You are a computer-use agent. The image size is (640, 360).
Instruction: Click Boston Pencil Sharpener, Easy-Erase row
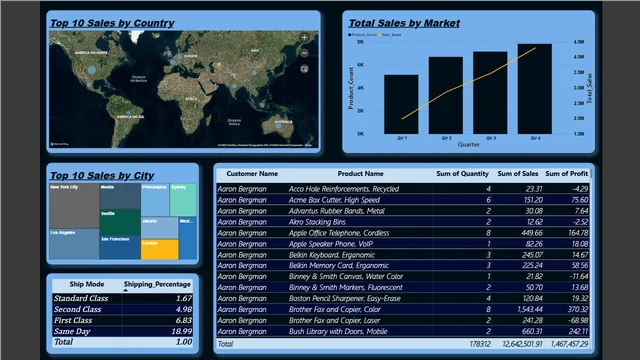pos(403,299)
